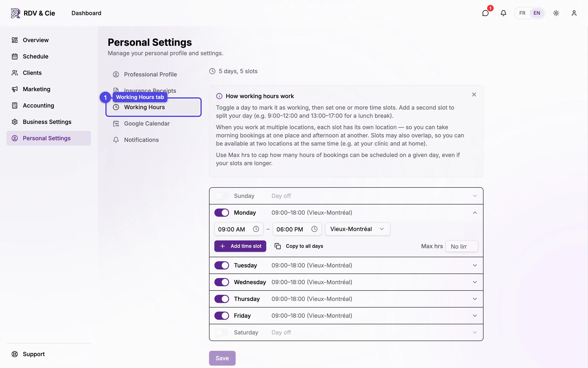588x368 pixels.
Task: Click the Accounting calculator icon
Action: (15, 105)
